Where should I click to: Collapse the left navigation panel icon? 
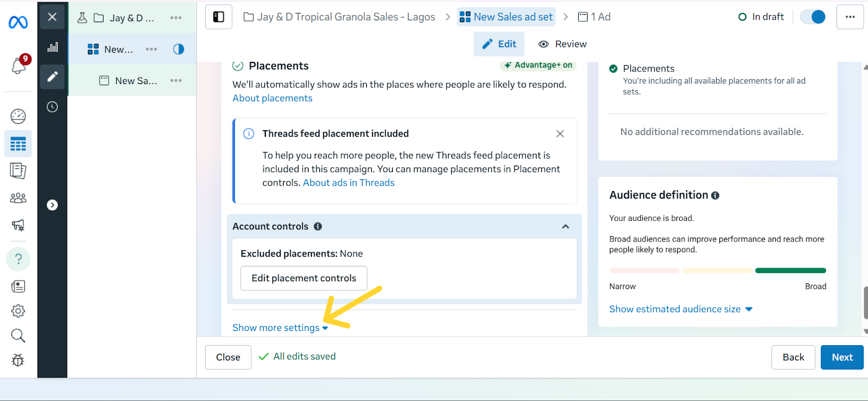click(219, 17)
